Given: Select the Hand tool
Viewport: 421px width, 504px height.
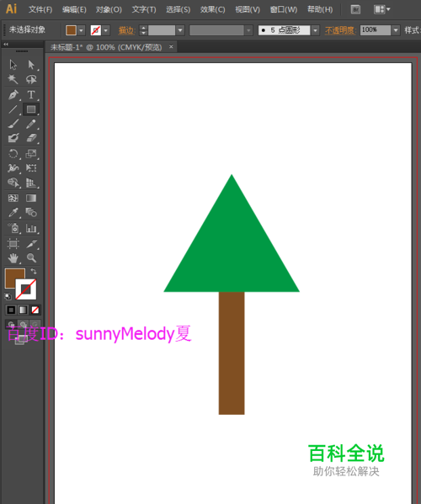Looking at the screenshot, I should tap(13, 257).
